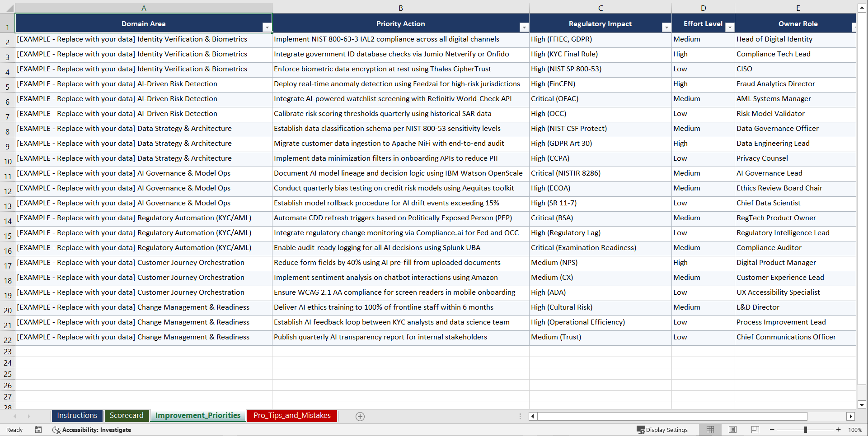The height and width of the screenshot is (436, 868).
Task: Switch to Normal view in the status bar
Action: 710,430
